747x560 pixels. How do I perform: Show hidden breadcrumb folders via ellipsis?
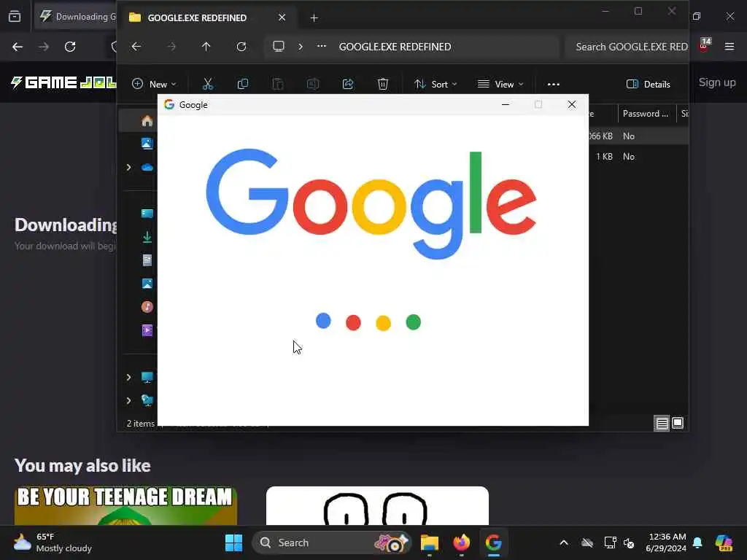(x=322, y=46)
